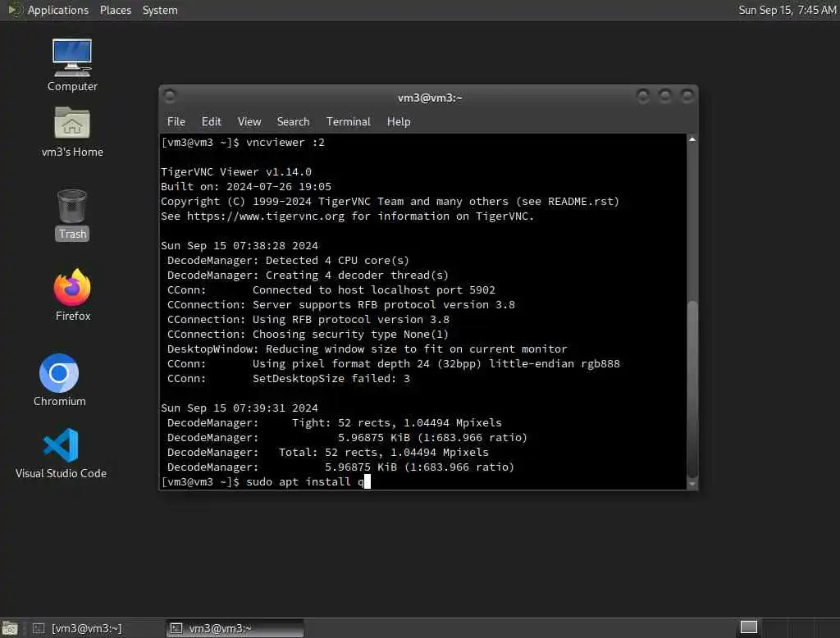Open the terminal View menu
The width and height of the screenshot is (840, 638).
tap(249, 121)
